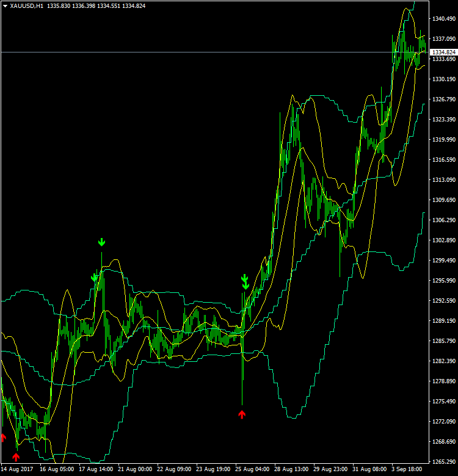Click the green down arrow signal above 17 Aug peak
The image size is (458, 476).
[x=101, y=242]
